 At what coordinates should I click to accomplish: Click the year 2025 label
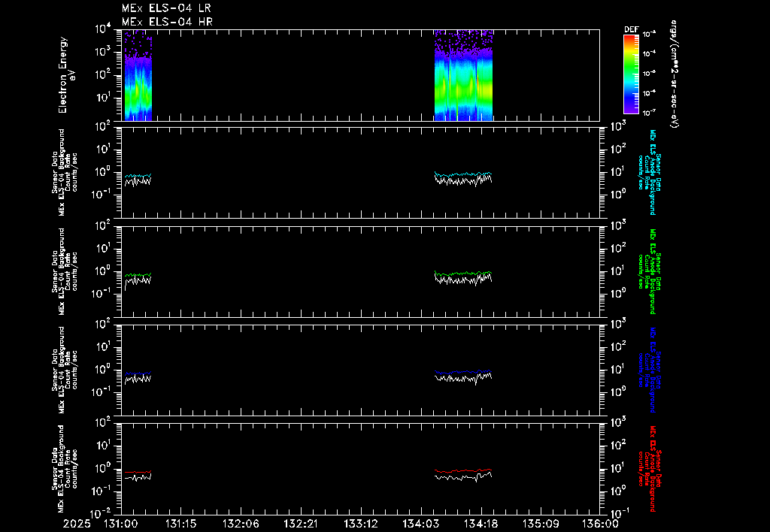click(x=77, y=524)
